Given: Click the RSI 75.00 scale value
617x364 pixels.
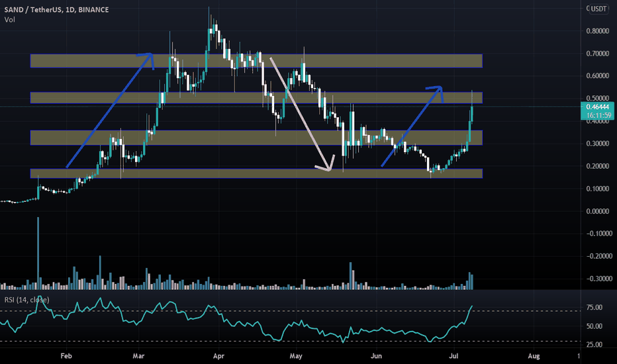Looking at the screenshot, I should tap(594, 307).
